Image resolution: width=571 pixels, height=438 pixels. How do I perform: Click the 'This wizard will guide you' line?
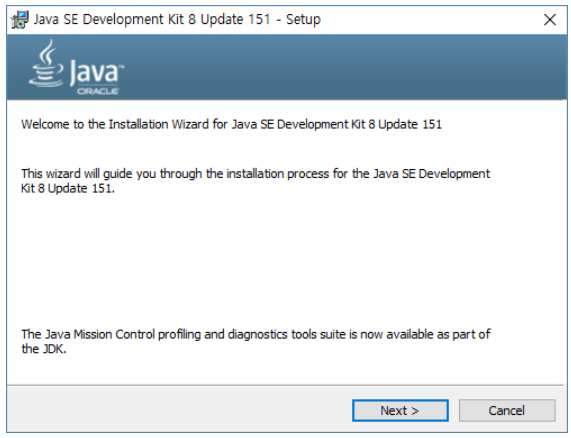click(x=255, y=174)
